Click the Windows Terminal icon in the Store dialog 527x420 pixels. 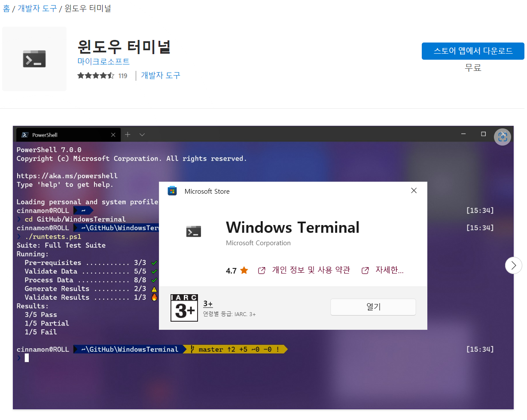click(x=194, y=231)
